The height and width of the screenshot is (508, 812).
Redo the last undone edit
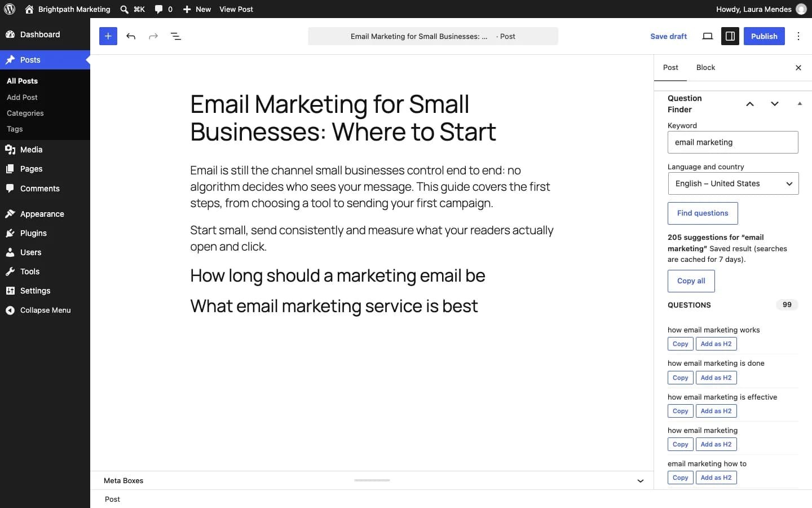(153, 36)
